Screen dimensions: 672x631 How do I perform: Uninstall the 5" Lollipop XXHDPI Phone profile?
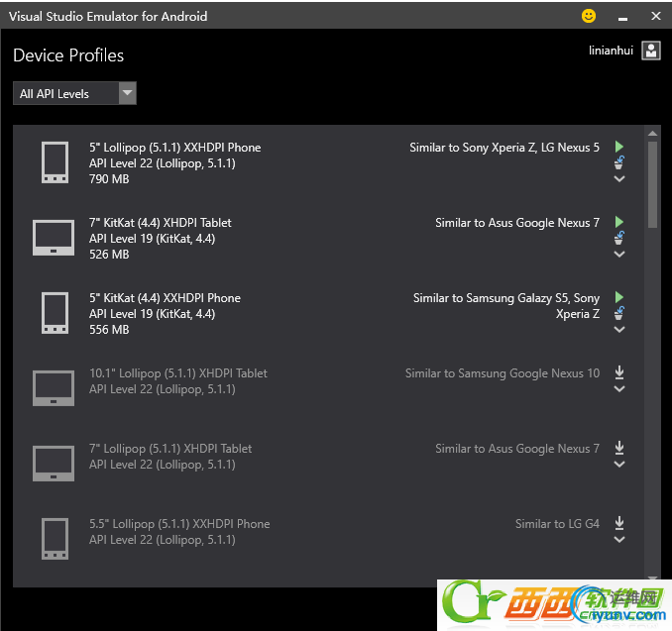pos(618,162)
